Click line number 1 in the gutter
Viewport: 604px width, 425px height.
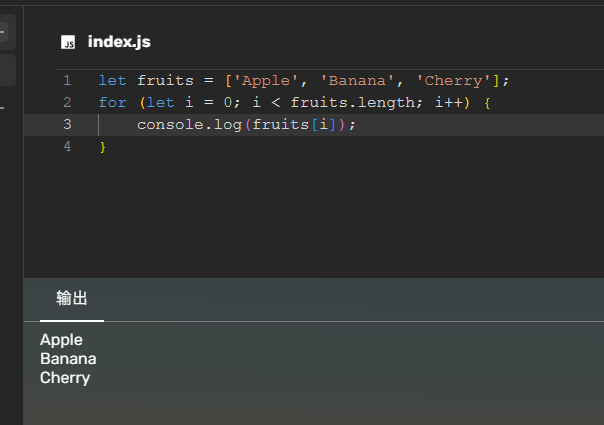[67, 80]
